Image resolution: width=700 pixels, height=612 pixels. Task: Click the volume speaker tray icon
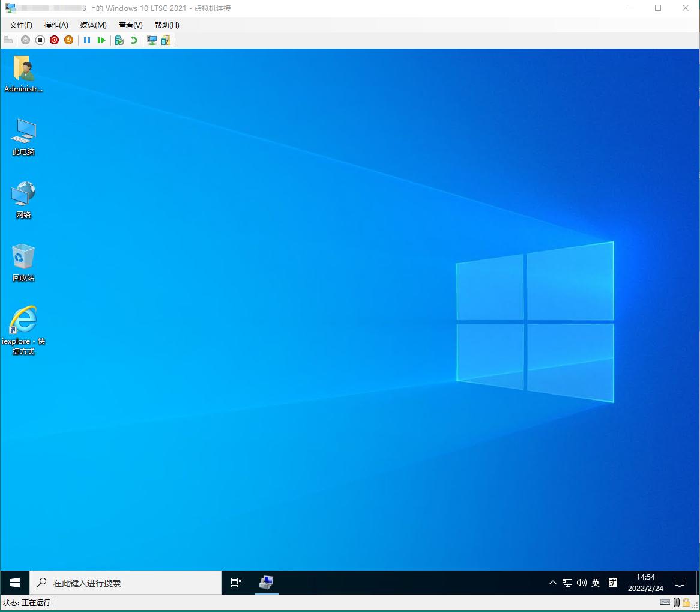tap(581, 583)
